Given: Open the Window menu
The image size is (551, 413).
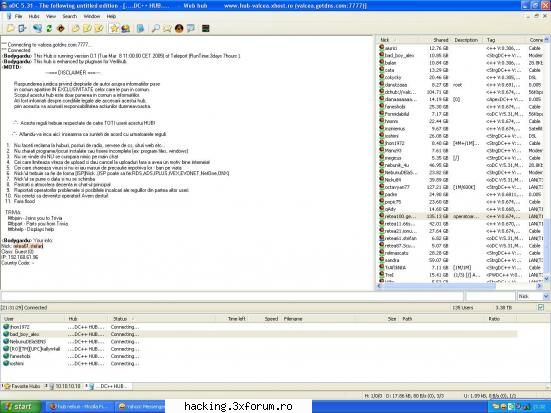Looking at the screenshot, I should 92,16.
